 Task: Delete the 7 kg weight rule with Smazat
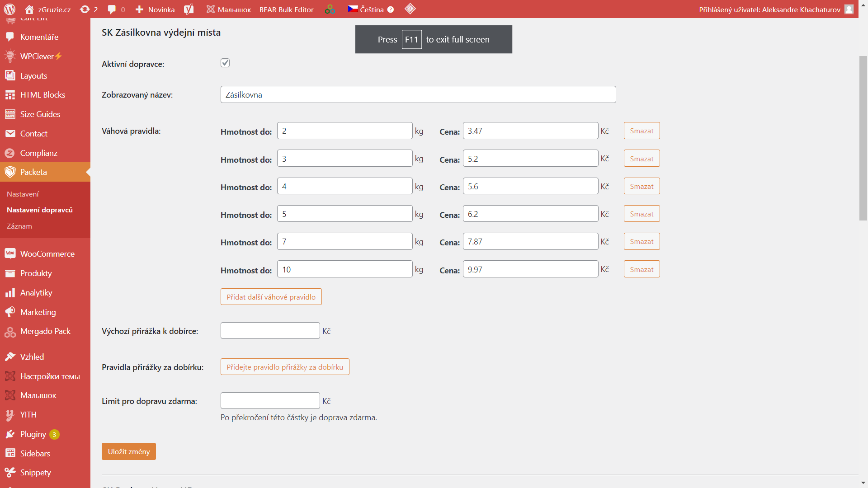pos(642,241)
